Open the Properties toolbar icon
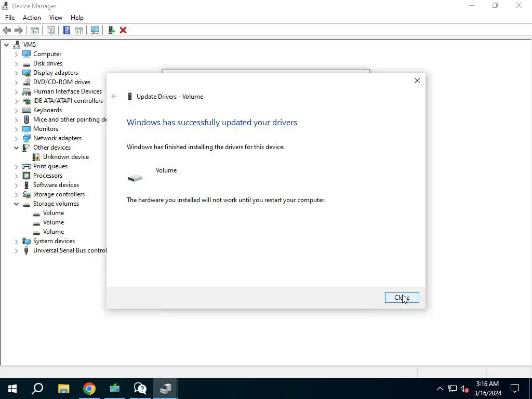532x399 pixels. click(x=50, y=31)
